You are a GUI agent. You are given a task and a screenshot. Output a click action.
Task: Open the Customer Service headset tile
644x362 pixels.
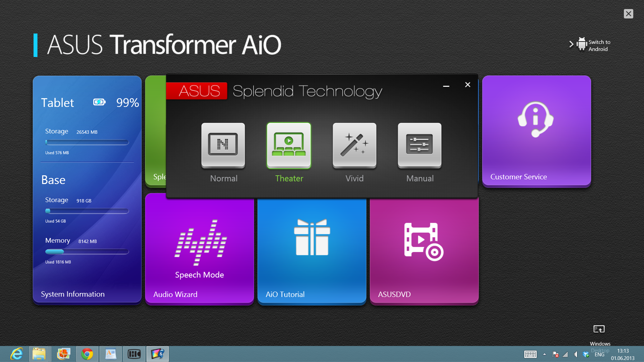(536, 119)
